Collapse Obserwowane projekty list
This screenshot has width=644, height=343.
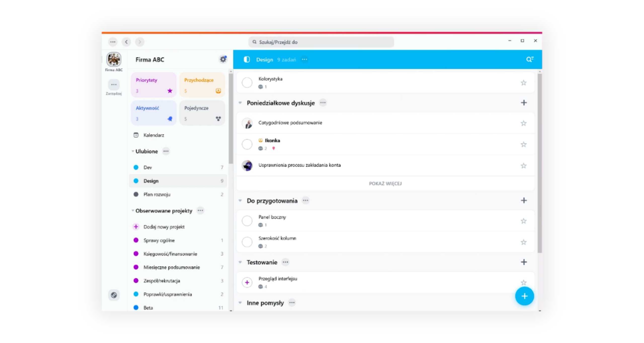click(133, 210)
